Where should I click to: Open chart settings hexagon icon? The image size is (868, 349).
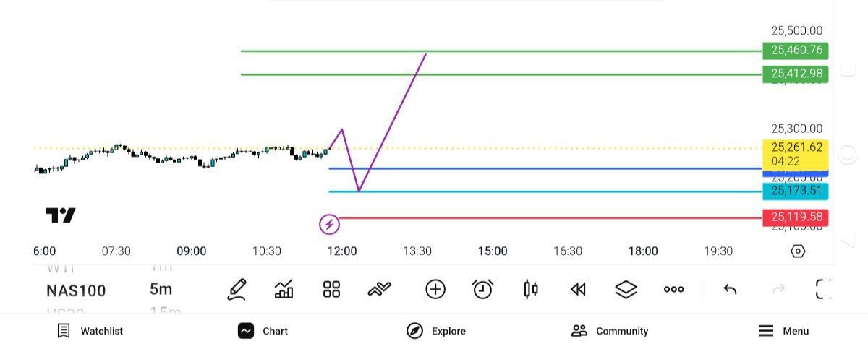798,251
